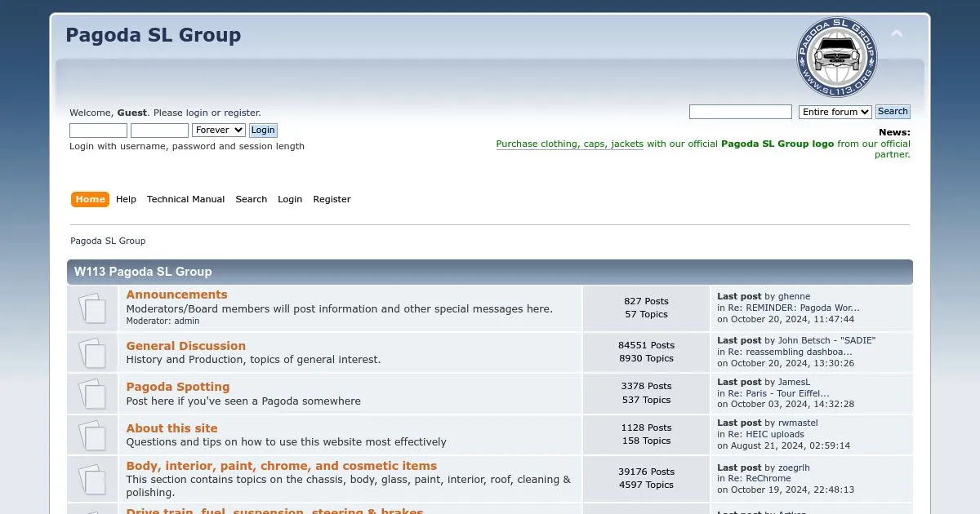Screen dimensions: 980x514
Task: Click the 84551 Posts count text
Action: pyautogui.click(x=646, y=345)
